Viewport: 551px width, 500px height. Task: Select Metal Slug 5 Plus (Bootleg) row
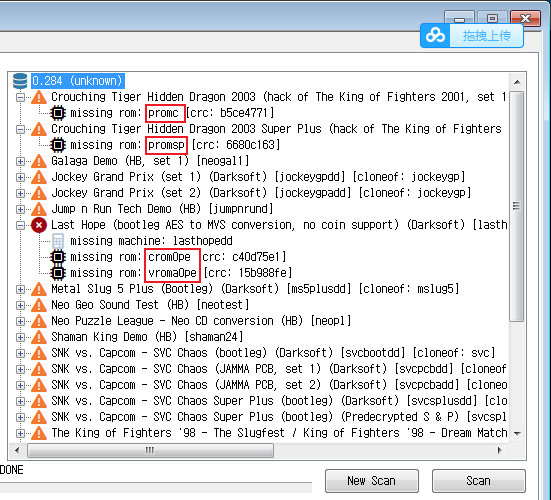coord(255,289)
